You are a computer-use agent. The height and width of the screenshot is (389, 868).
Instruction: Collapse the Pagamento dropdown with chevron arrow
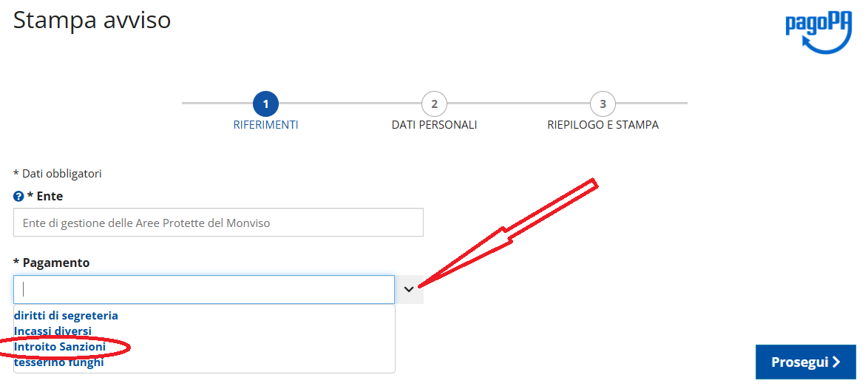(409, 289)
